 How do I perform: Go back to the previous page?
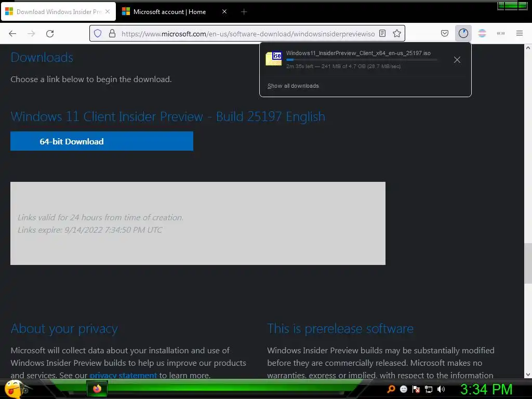pyautogui.click(x=12, y=34)
